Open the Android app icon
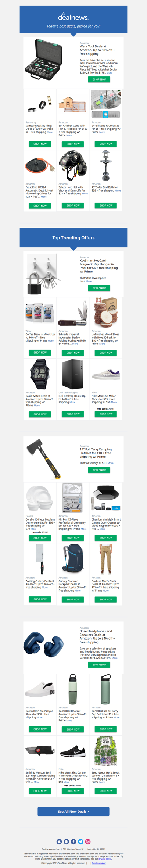Screen dimensions: 147x868 66,842
